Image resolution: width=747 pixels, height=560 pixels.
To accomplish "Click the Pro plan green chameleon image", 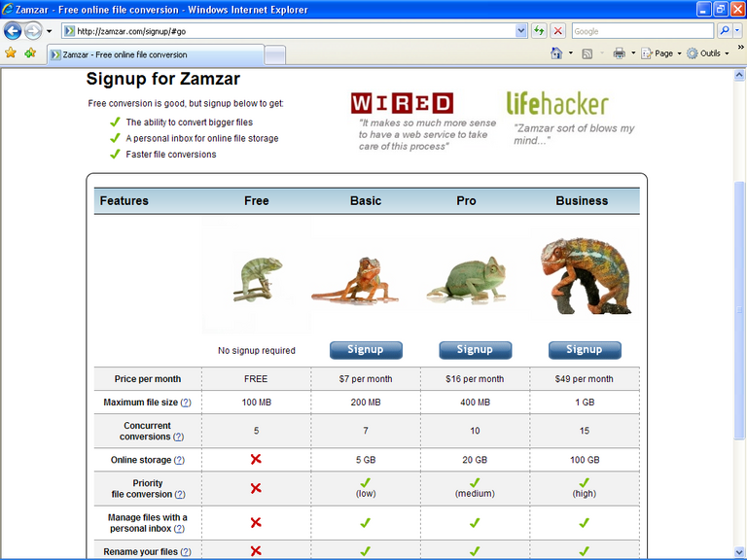I will (x=467, y=280).
